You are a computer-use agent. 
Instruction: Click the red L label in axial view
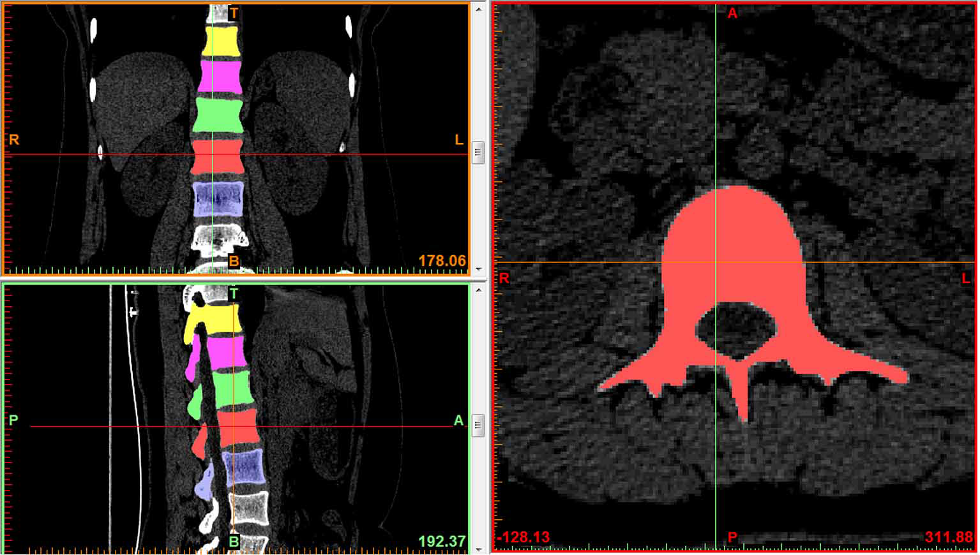click(x=965, y=278)
